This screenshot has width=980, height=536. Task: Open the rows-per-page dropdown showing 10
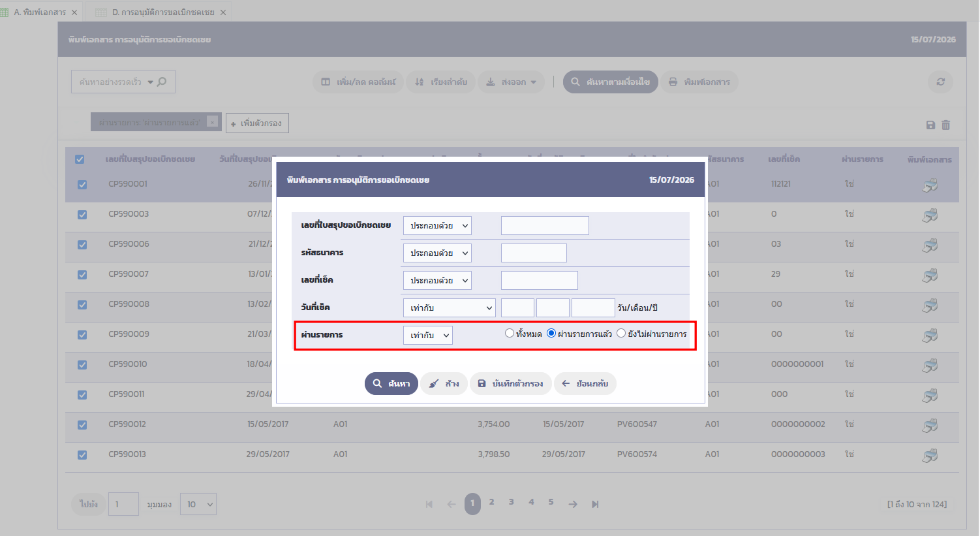click(x=198, y=504)
